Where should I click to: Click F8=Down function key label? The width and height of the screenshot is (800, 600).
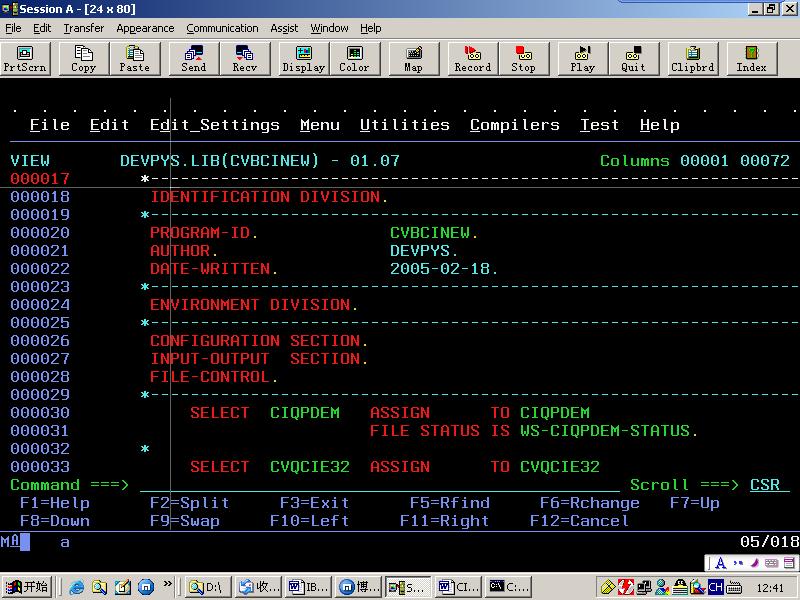tap(55, 521)
